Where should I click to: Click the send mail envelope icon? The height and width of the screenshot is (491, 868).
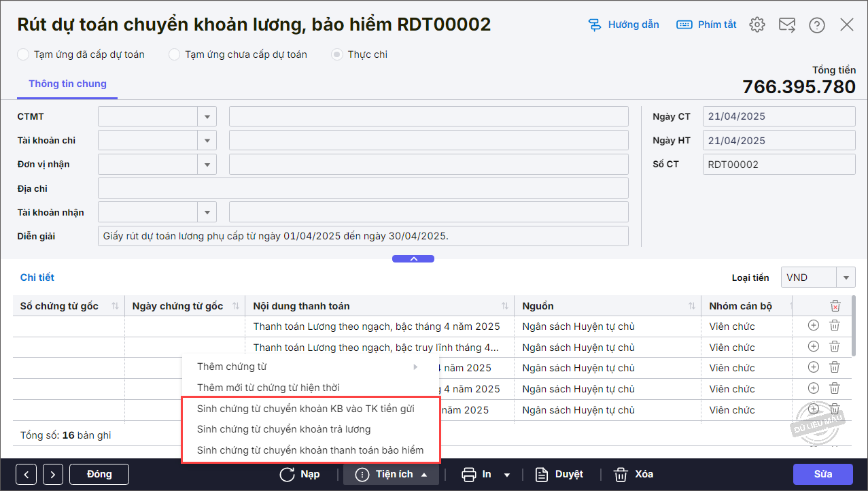pyautogui.click(x=787, y=25)
